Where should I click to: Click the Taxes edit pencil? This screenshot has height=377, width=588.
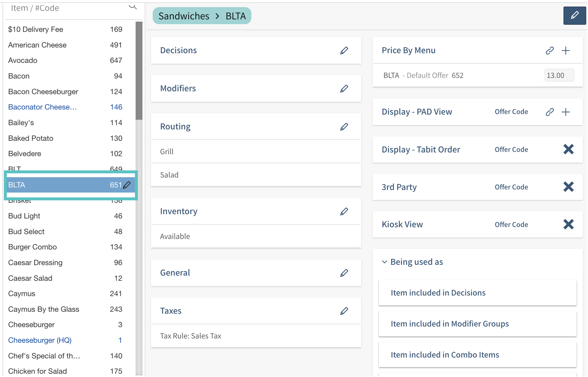tap(344, 311)
